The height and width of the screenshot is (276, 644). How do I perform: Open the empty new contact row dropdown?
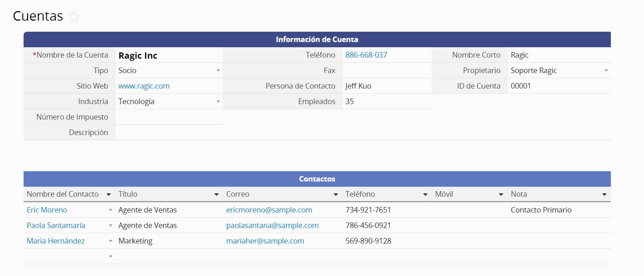111,256
